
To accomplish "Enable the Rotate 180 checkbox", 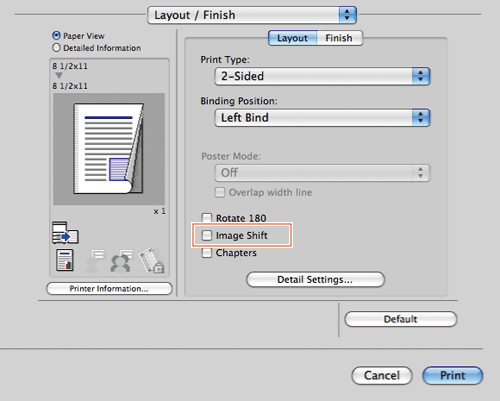I will pyautogui.click(x=207, y=218).
